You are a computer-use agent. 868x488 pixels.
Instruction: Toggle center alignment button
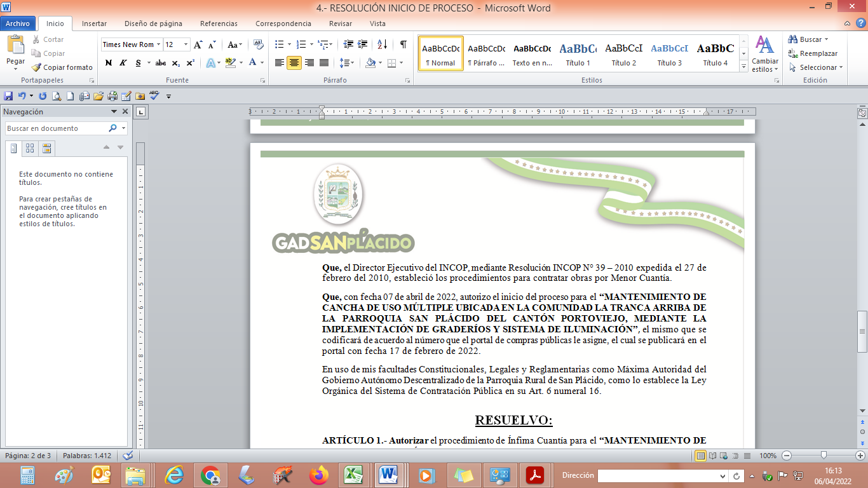pyautogui.click(x=294, y=63)
